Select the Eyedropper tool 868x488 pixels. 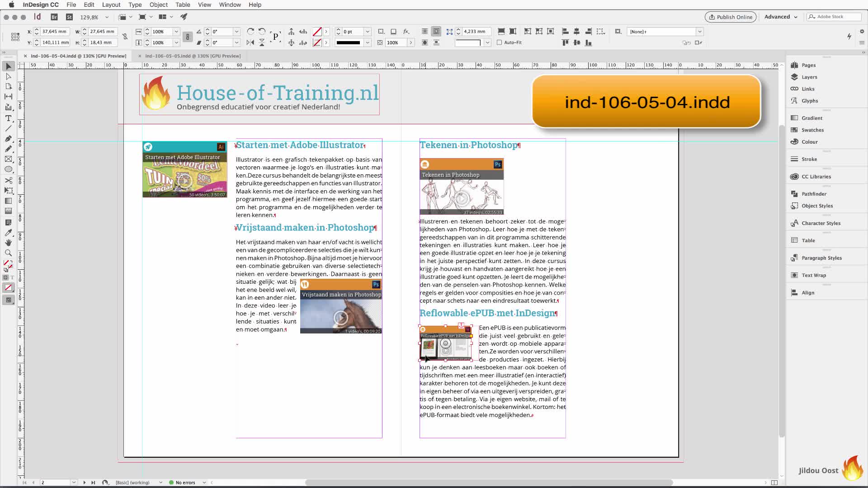tap(8, 233)
